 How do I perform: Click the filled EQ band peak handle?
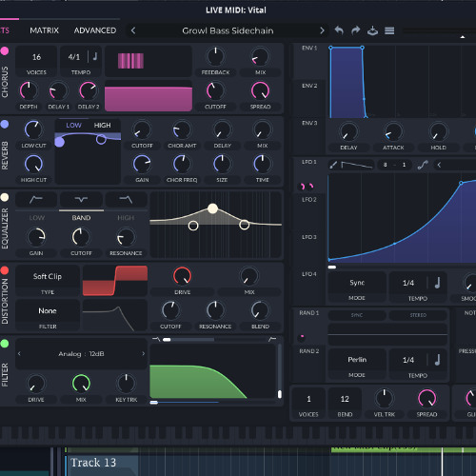click(212, 208)
